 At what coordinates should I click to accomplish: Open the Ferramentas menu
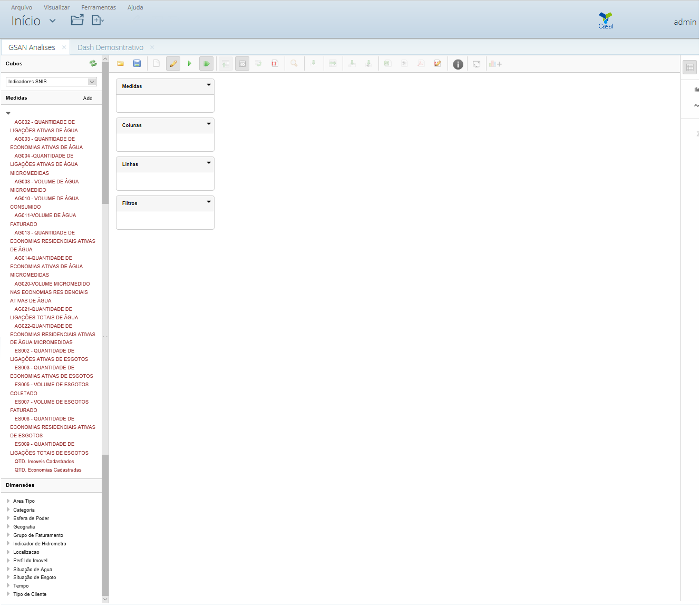tap(99, 7)
